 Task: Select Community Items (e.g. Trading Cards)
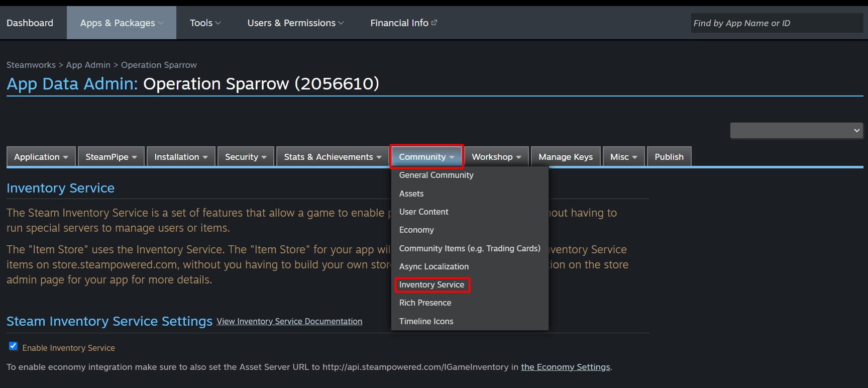click(470, 248)
